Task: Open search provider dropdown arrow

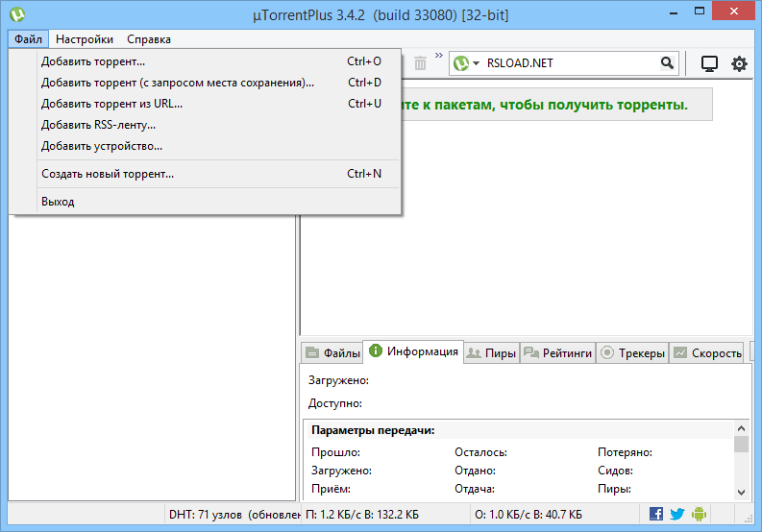Action: coord(477,63)
